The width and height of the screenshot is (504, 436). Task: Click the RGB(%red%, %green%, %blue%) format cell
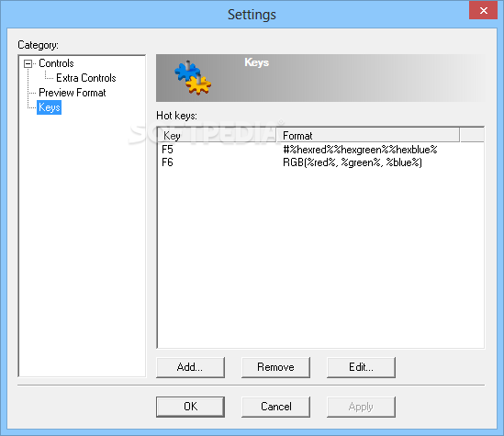(353, 162)
